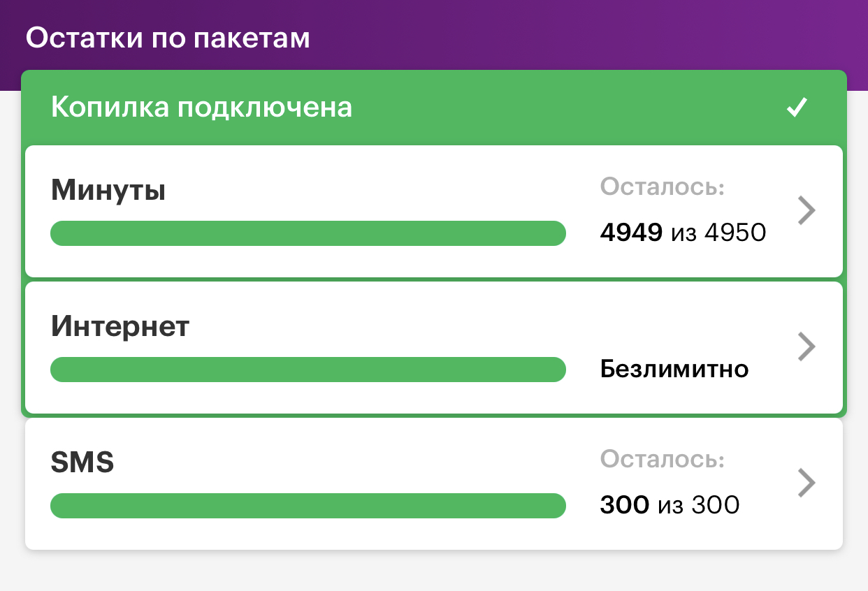Open SMS details using the right chevron
This screenshot has width=868, height=591.
click(x=806, y=483)
